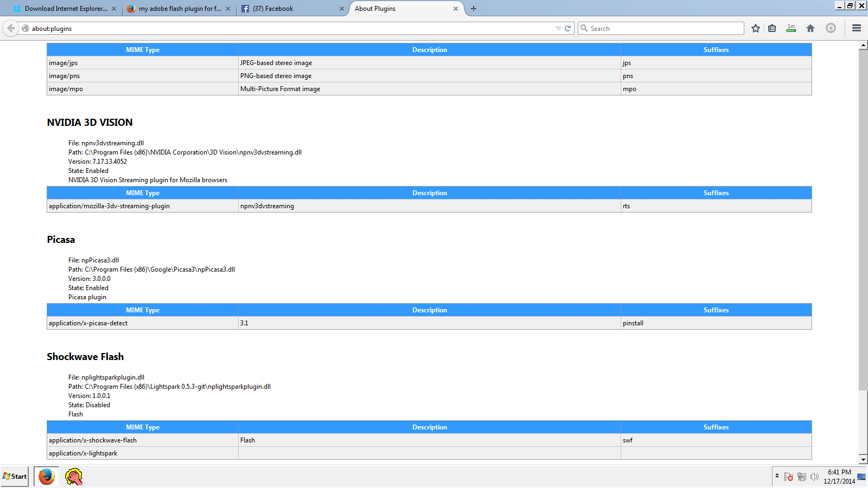868x488 pixels.
Task: Click the image/mpo MIME type cell
Action: click(143, 89)
